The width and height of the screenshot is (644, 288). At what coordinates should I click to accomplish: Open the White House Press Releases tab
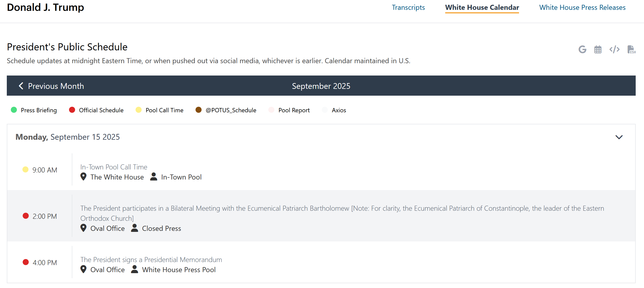coord(582,8)
